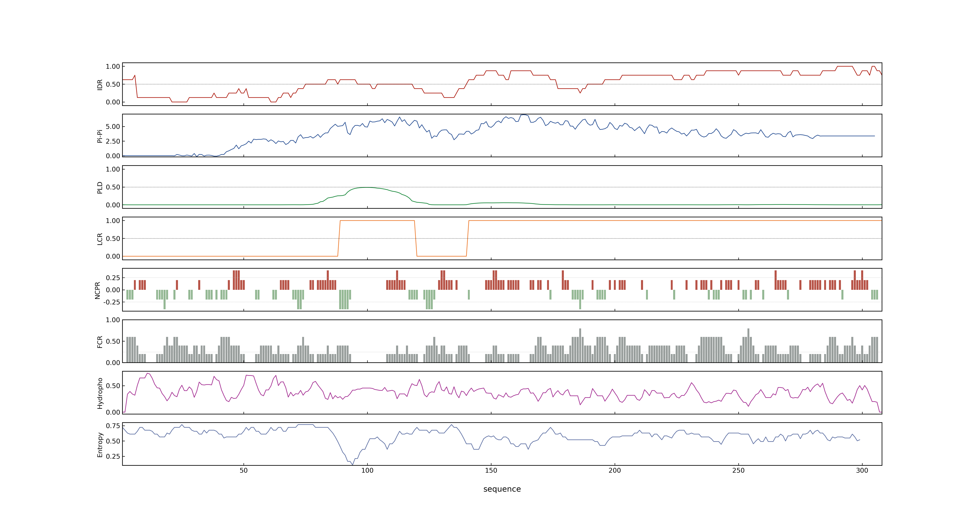Select the x-axis tick label 50

tap(244, 470)
